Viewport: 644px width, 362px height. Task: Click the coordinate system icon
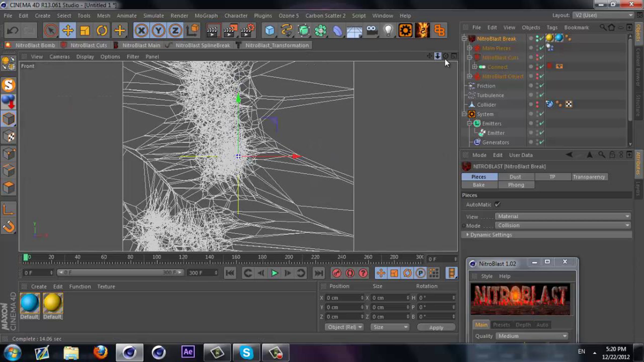click(192, 30)
